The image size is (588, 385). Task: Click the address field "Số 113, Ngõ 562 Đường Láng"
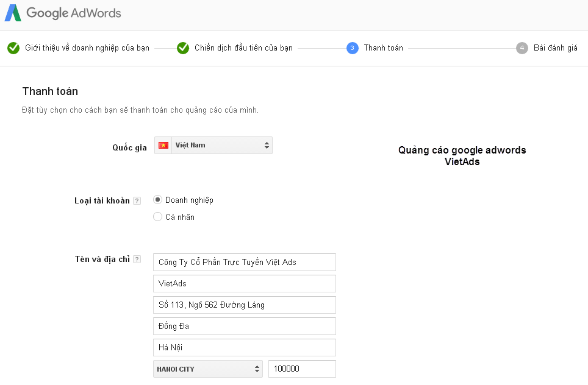[x=244, y=305]
